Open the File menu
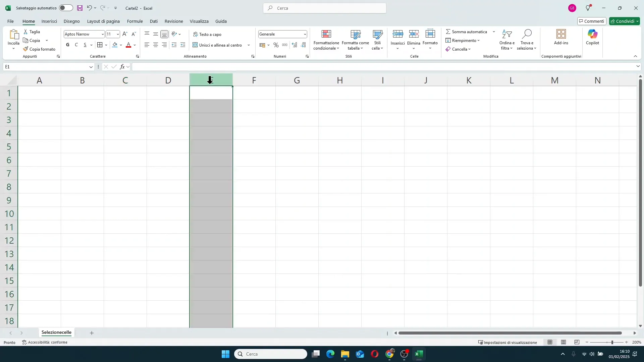 point(11,21)
